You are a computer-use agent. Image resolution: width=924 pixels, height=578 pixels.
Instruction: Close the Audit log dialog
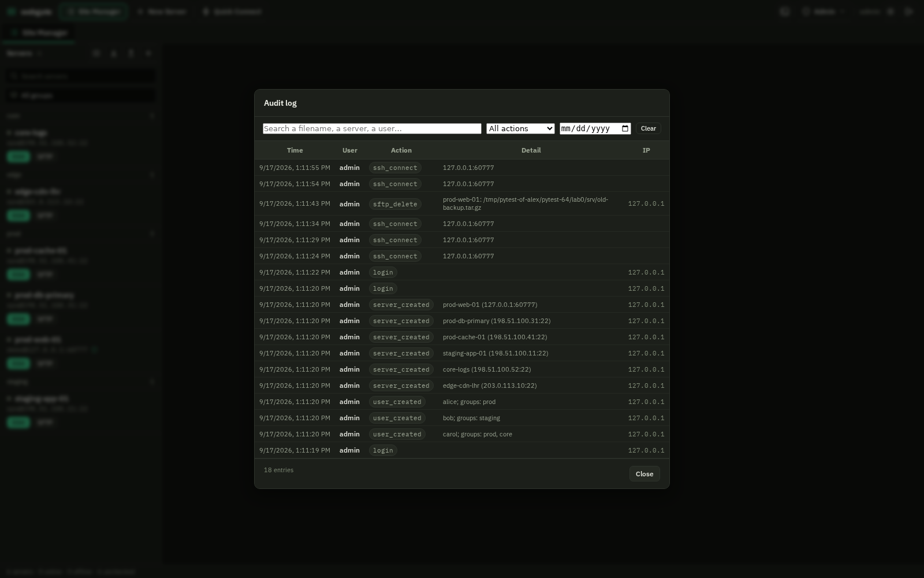tap(644, 474)
